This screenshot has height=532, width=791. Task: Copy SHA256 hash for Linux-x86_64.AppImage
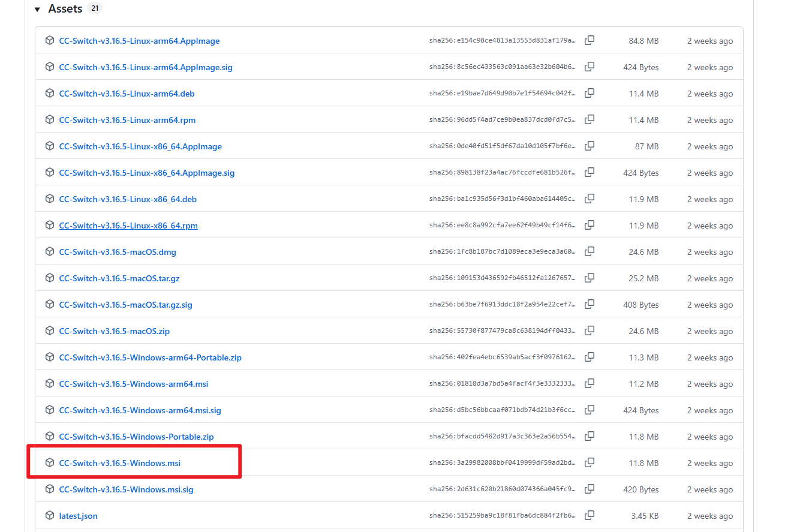pos(590,146)
